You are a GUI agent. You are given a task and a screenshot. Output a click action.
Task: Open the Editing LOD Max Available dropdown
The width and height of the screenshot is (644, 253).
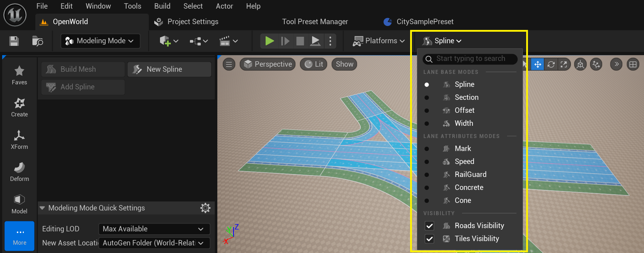[x=154, y=229]
